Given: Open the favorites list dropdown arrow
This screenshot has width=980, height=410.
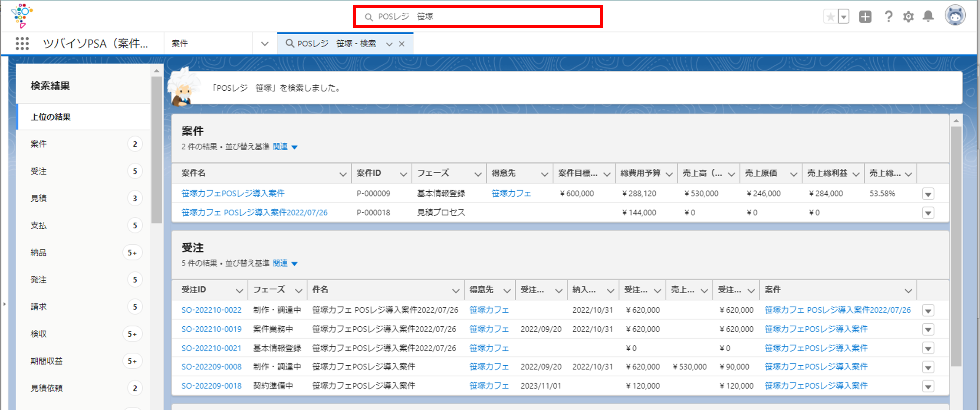Looking at the screenshot, I should [x=843, y=17].
